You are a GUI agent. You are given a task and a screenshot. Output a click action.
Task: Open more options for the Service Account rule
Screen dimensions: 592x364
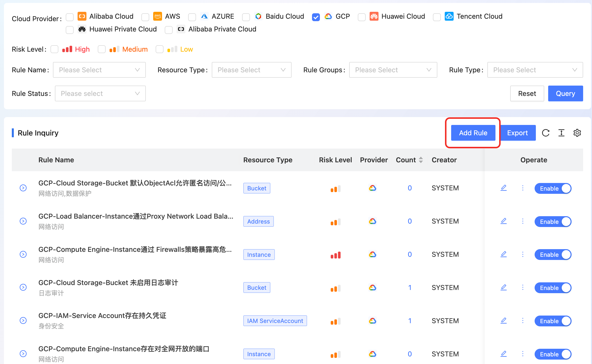523,321
